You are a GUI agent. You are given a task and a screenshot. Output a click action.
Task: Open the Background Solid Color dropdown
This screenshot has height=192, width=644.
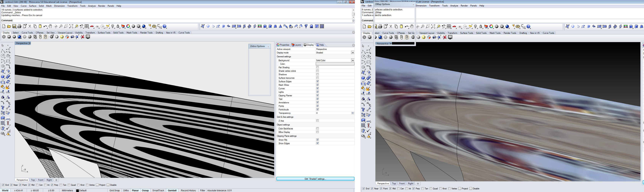(x=352, y=60)
